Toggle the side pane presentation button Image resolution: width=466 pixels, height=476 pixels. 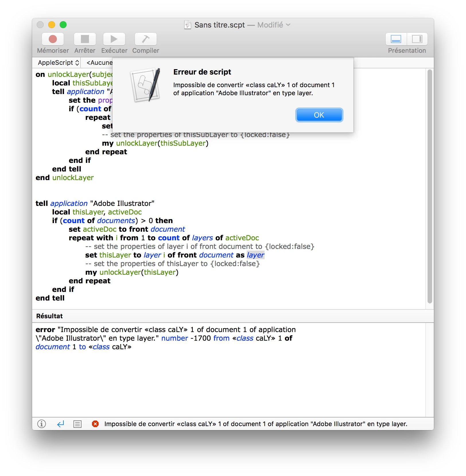[x=417, y=39]
